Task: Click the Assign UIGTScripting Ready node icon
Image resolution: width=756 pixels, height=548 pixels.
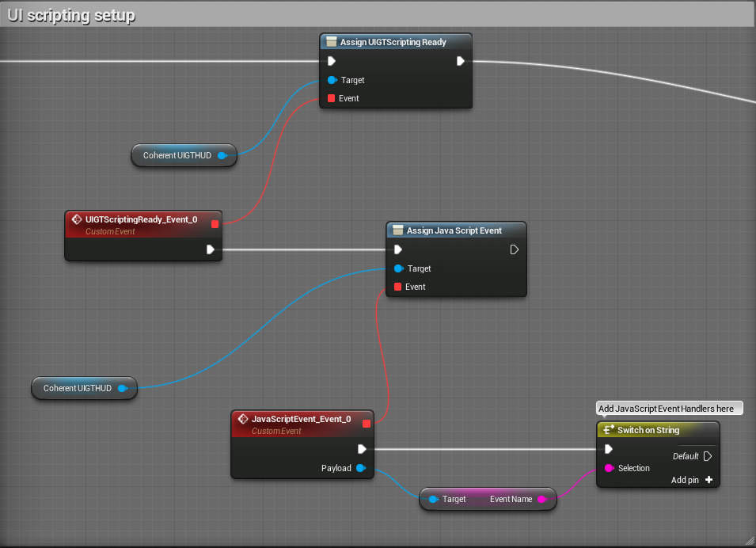Action: (332, 42)
